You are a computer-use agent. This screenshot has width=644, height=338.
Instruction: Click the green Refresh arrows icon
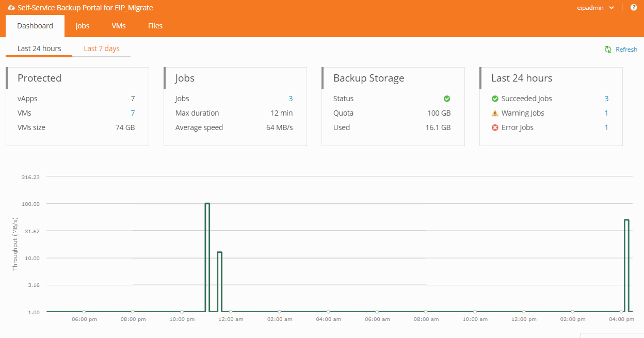pos(608,50)
